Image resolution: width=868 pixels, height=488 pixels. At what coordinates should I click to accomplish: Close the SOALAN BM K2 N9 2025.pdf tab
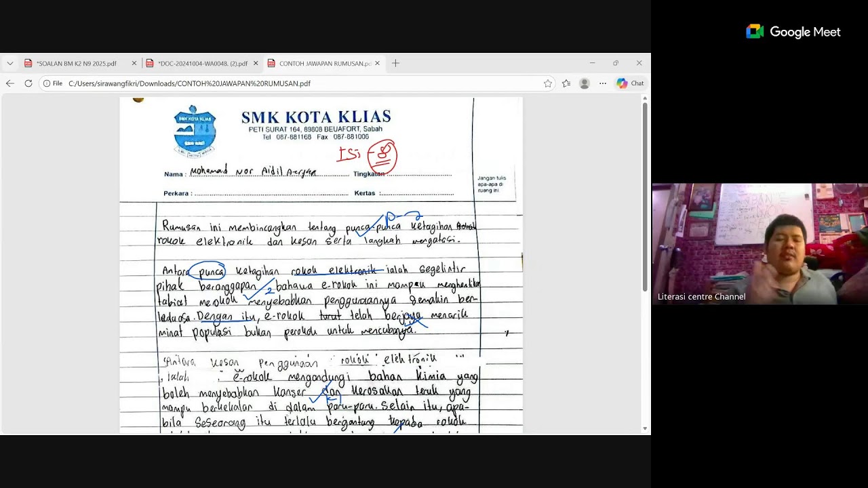[x=134, y=63]
